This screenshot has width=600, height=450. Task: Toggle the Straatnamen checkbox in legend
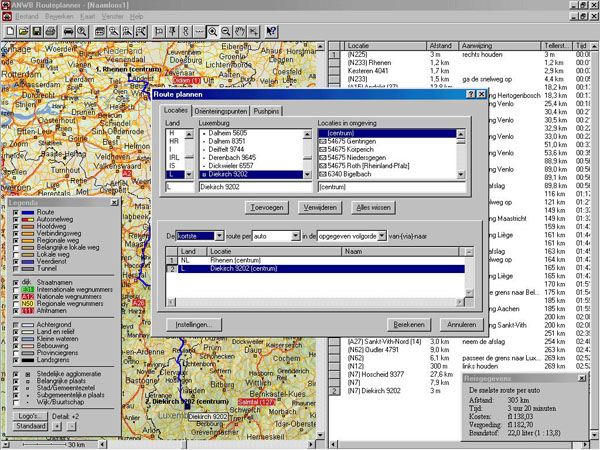point(16,283)
